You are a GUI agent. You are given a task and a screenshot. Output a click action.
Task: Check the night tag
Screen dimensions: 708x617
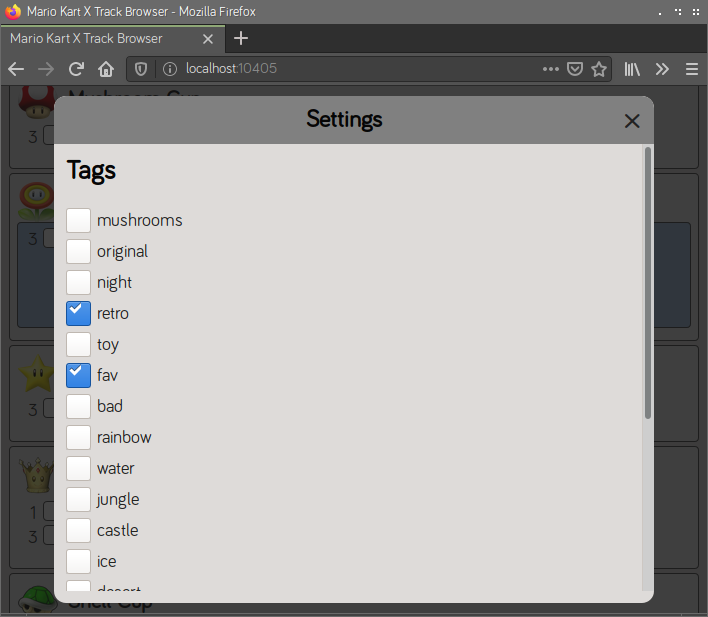tap(79, 282)
